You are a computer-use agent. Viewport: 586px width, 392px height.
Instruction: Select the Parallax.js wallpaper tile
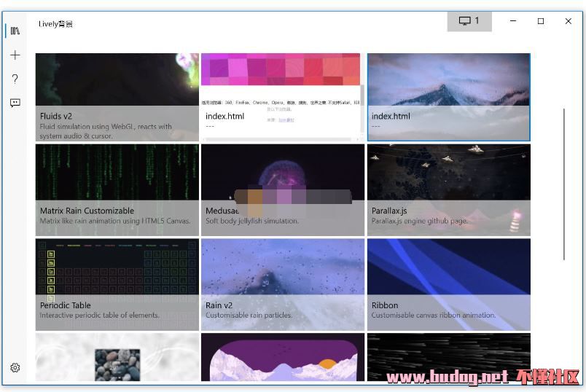click(448, 189)
